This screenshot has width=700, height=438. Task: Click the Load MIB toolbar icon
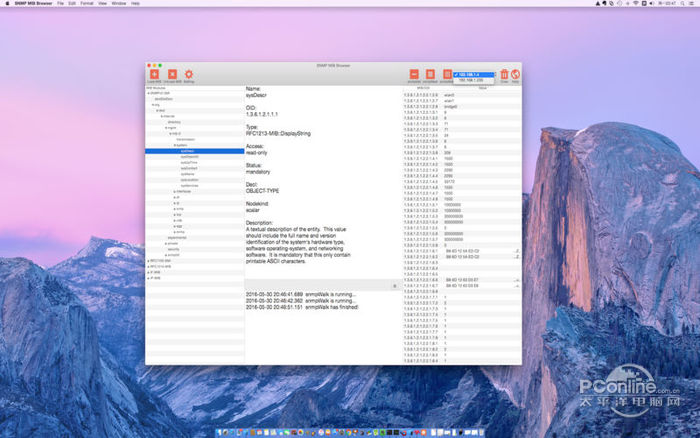pos(154,74)
